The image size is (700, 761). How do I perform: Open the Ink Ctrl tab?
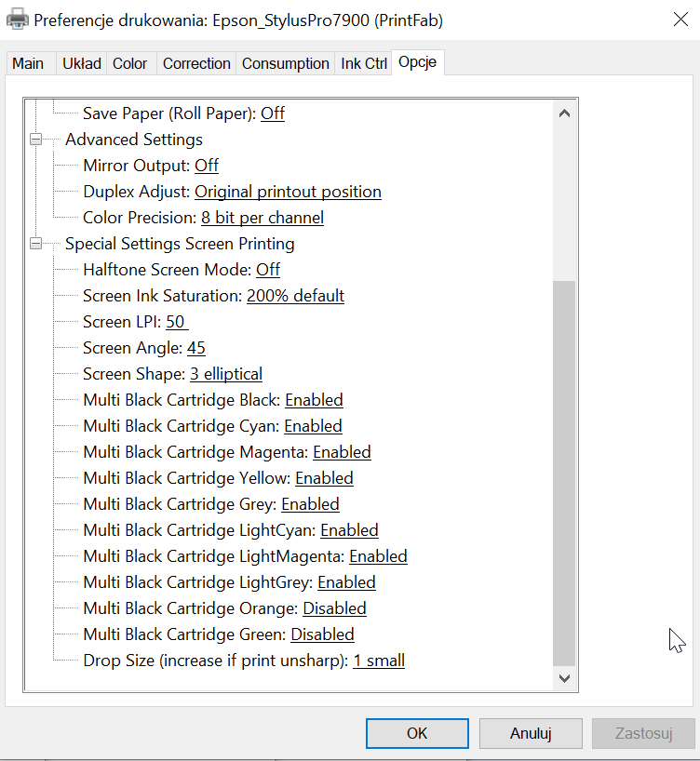click(364, 63)
